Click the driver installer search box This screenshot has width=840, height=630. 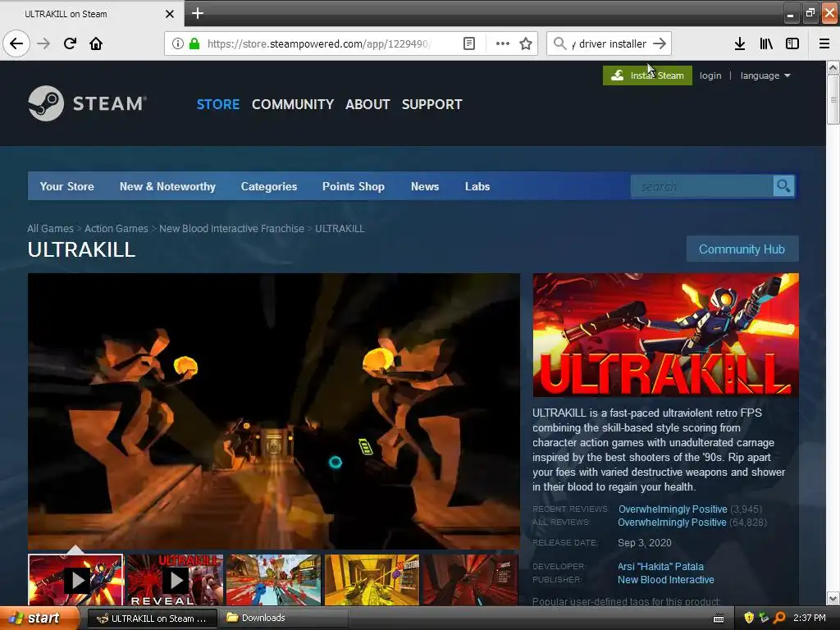point(609,43)
